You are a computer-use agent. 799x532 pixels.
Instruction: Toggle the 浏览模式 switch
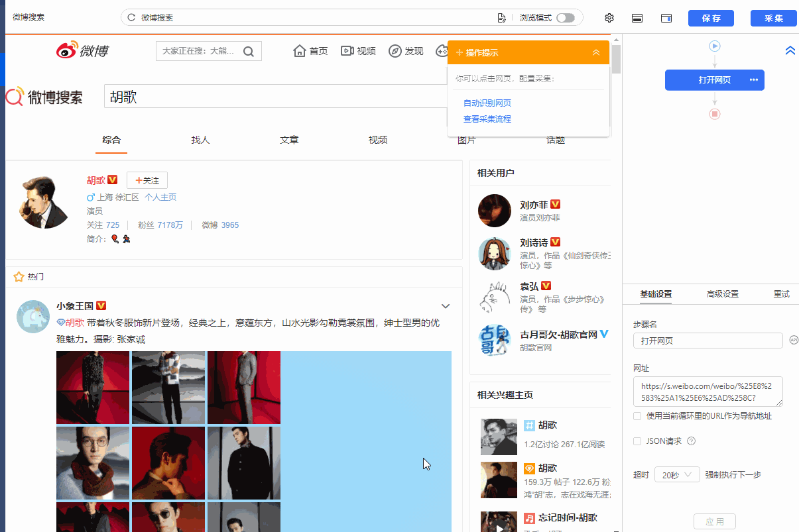pyautogui.click(x=566, y=18)
